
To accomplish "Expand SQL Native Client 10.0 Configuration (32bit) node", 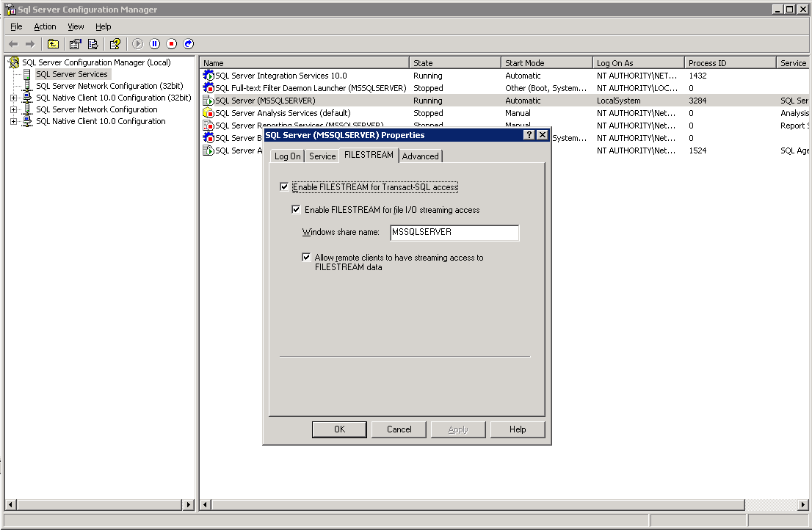I will [x=13, y=98].
